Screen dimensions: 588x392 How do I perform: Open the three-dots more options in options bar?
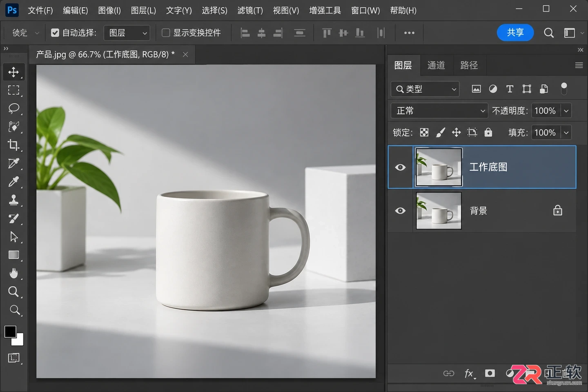click(x=409, y=33)
